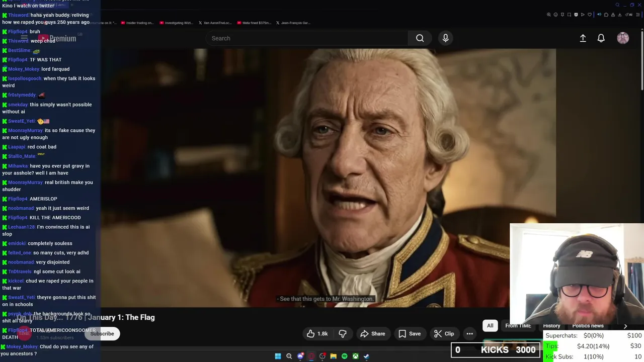
Task: Click the video player to pause
Action: coord(328,177)
